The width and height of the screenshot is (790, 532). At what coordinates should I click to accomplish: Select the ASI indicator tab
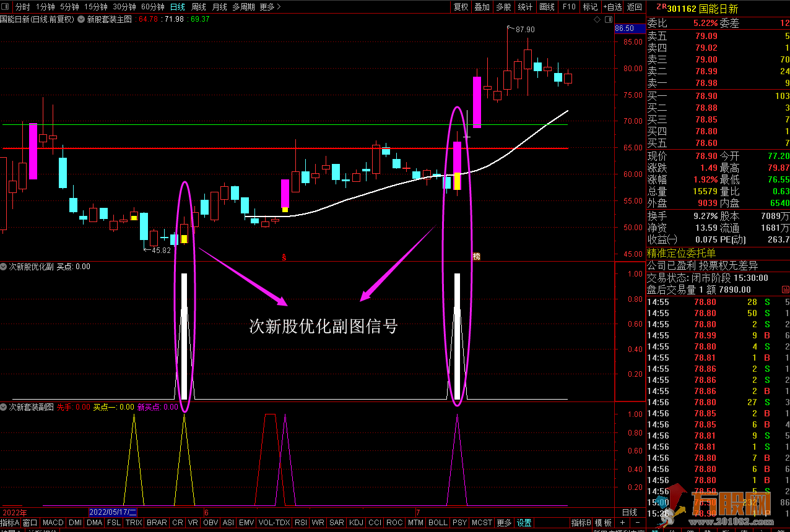coord(228,523)
